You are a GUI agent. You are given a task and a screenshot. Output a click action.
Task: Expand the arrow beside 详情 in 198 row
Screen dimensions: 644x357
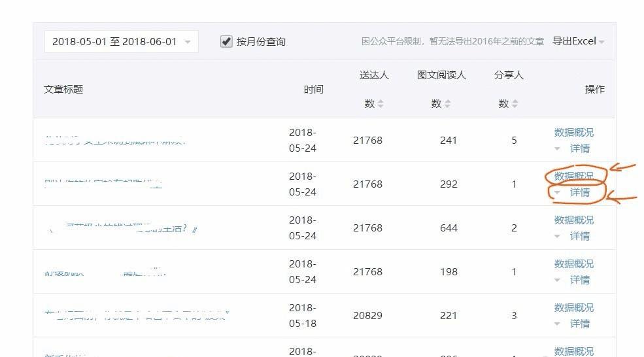click(x=557, y=280)
